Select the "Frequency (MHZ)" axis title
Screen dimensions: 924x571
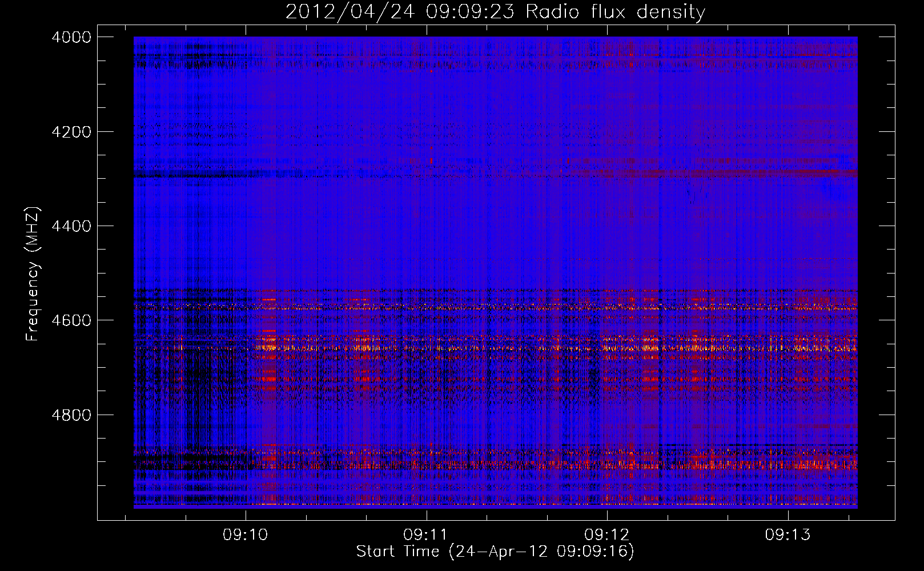tap(33, 274)
